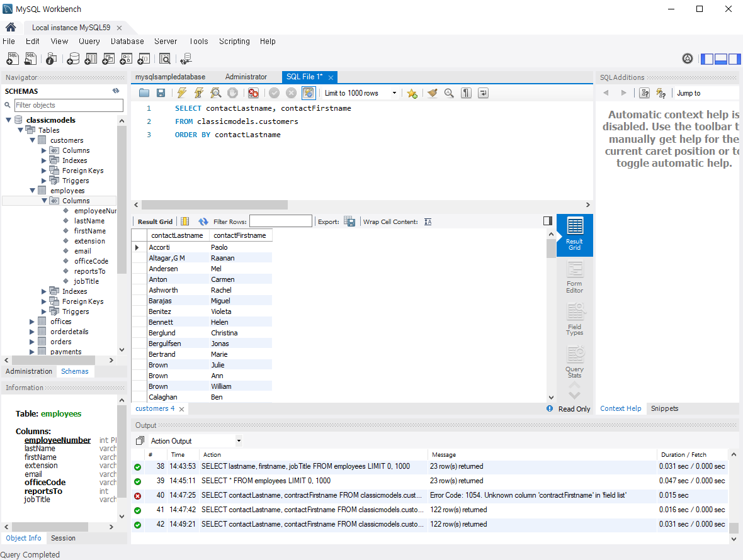The height and width of the screenshot is (560, 743).
Task: Create a new function icon
Action: pyautogui.click(x=144, y=59)
